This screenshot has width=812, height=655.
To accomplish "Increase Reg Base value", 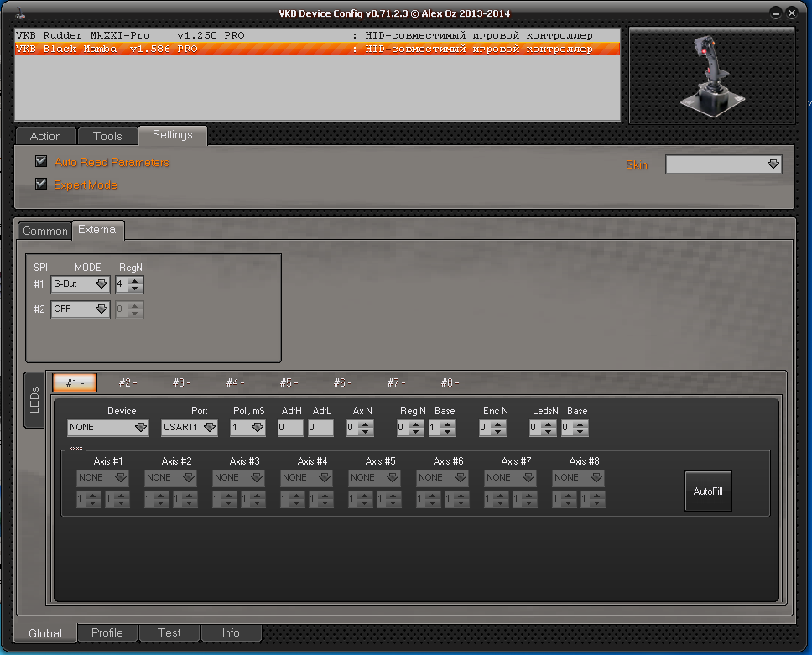I will (448, 424).
